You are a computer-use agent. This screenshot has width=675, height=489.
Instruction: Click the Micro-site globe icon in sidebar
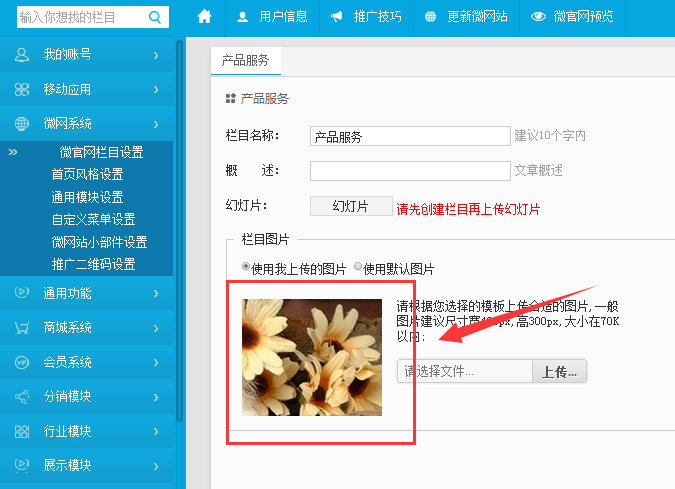pos(22,124)
